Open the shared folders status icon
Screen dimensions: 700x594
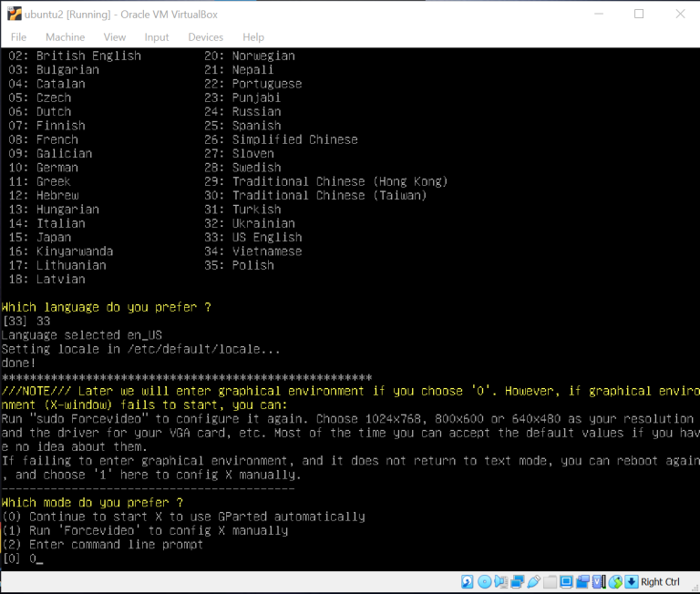(550, 582)
